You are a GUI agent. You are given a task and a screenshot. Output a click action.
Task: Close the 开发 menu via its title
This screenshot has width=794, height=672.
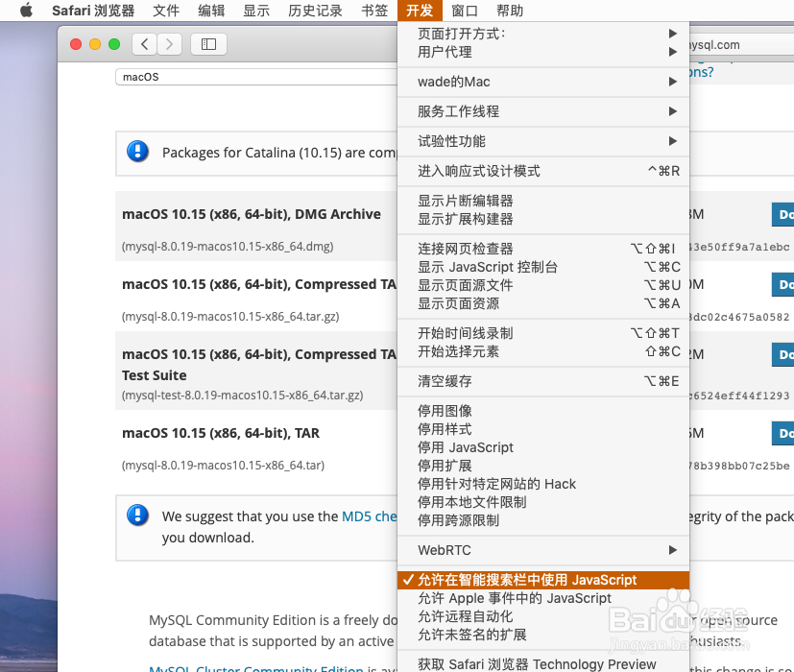coord(420,11)
